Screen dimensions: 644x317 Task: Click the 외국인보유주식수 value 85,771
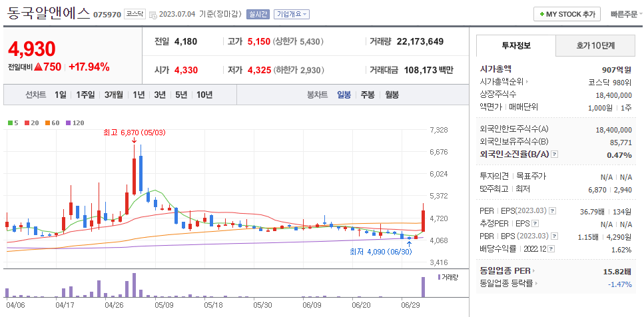[x=620, y=142]
